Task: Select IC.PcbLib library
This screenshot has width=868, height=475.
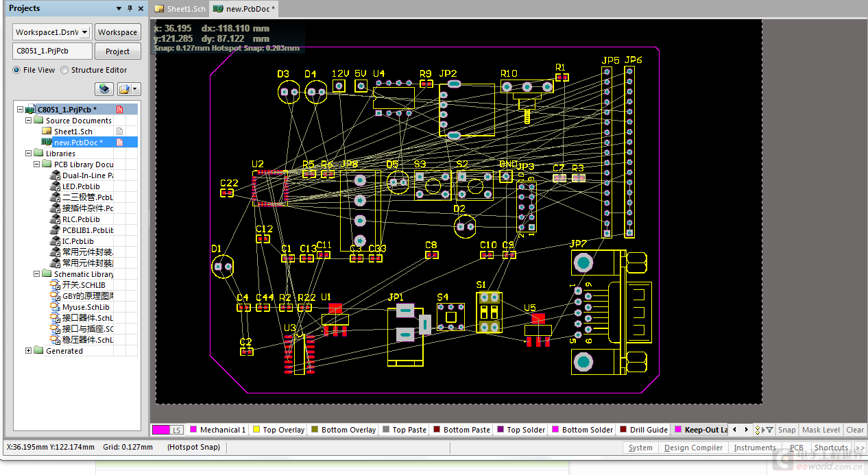Action: click(73, 241)
